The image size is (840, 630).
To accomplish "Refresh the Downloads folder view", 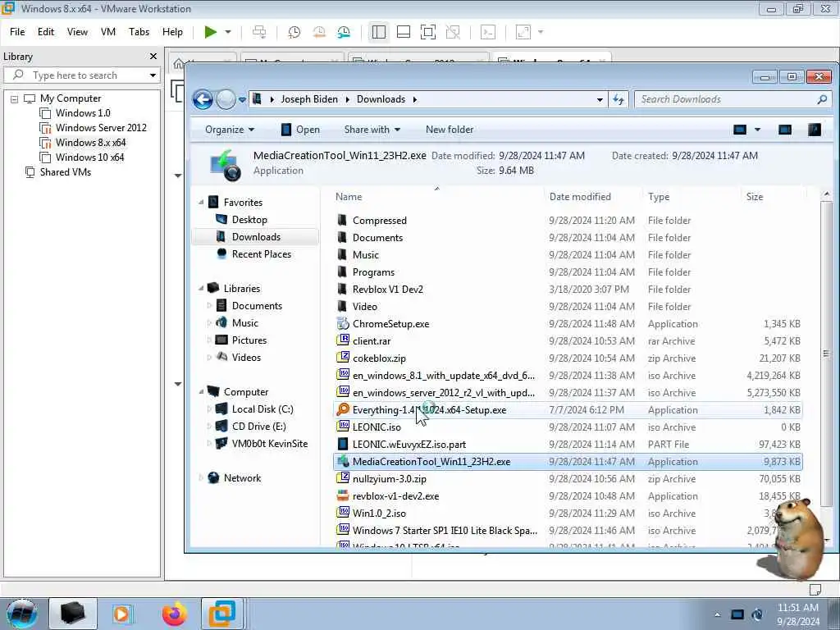I will coord(619,99).
